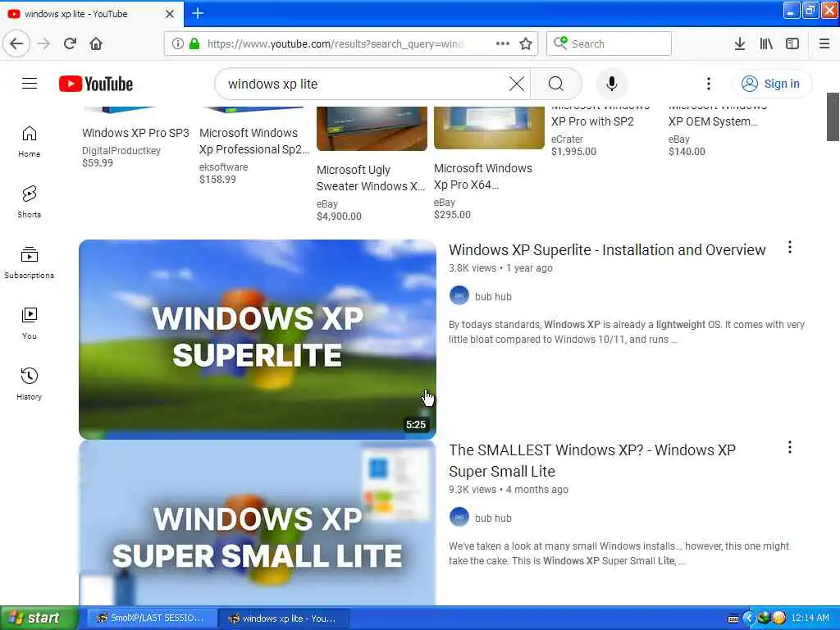
Task: Open a new tab with plus button
Action: click(198, 13)
